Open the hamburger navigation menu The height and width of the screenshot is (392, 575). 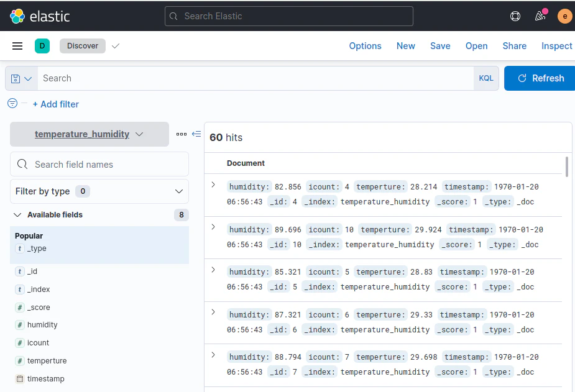[17, 46]
